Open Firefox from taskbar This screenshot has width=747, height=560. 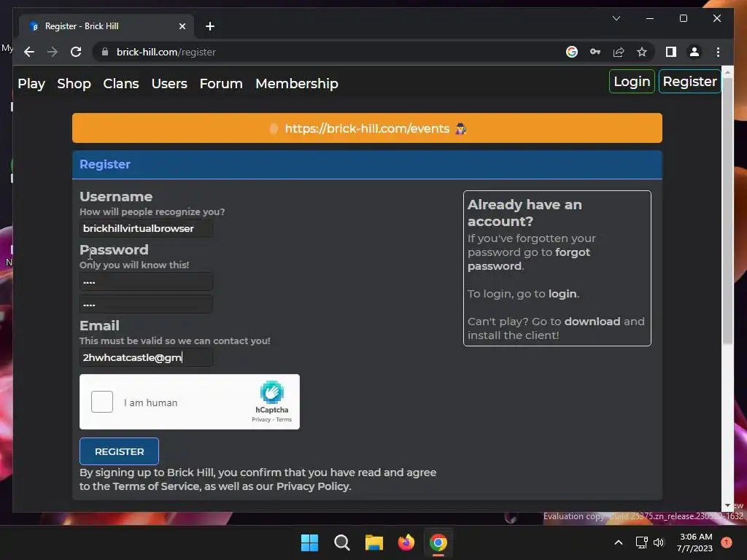[406, 542]
